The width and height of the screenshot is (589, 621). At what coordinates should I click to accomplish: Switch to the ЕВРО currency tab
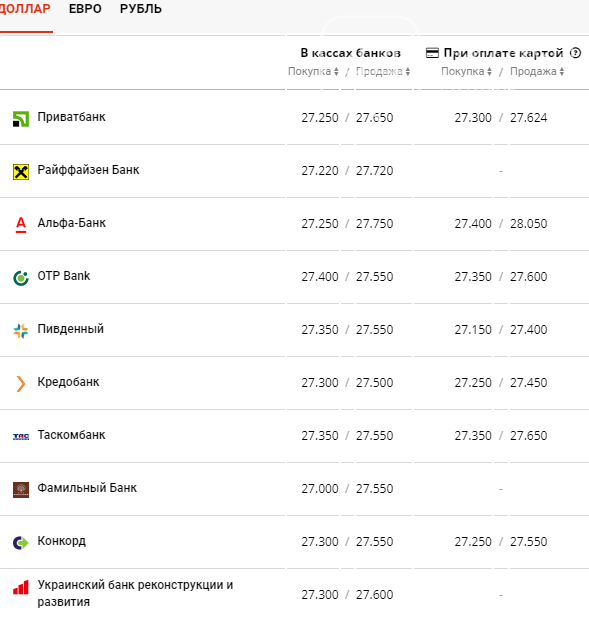pos(85,9)
